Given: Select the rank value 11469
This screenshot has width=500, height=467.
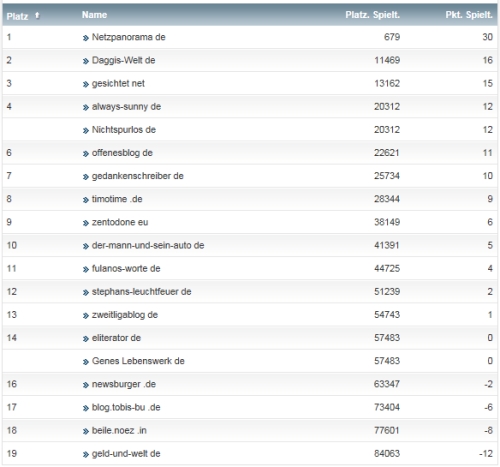Looking at the screenshot, I should 387,60.
